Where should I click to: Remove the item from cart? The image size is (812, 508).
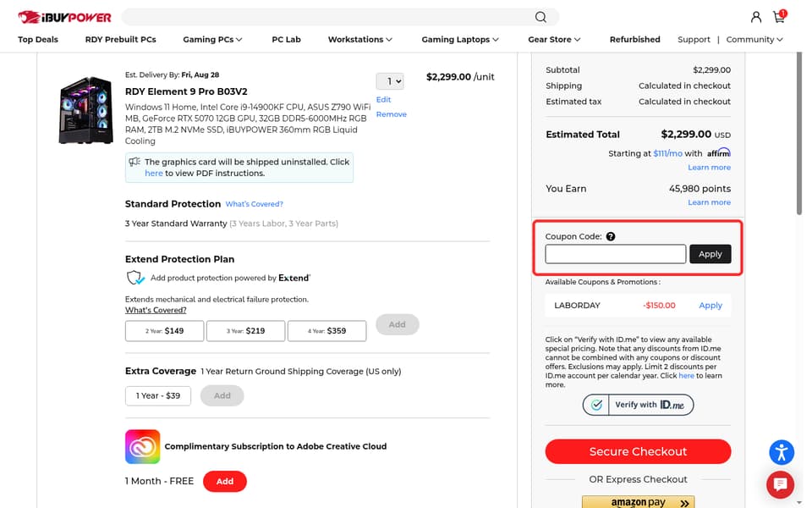click(x=392, y=114)
